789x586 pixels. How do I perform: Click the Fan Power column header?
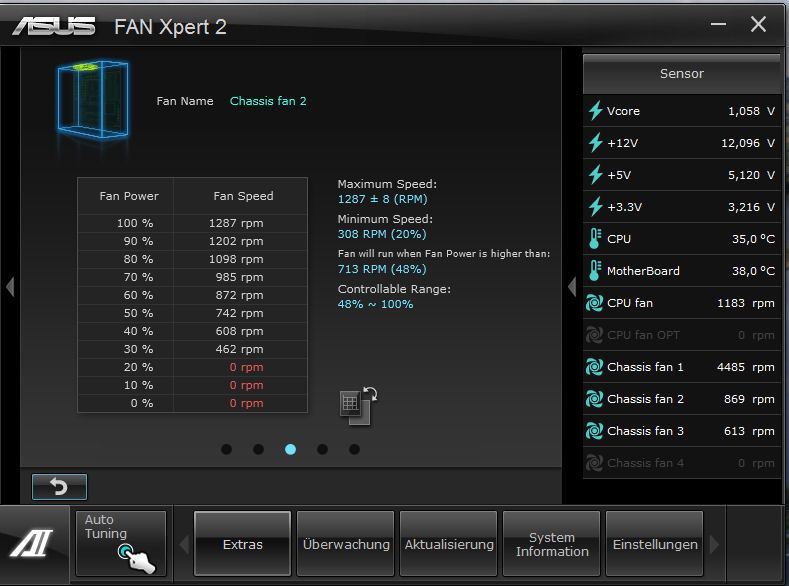(129, 196)
